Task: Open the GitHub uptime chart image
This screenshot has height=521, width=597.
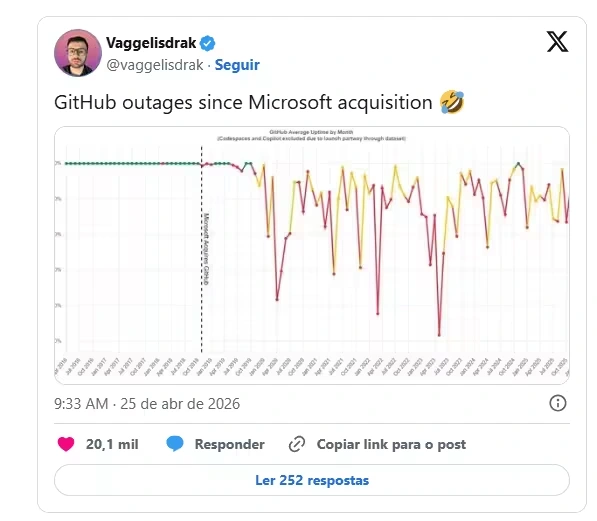Action: (312, 255)
